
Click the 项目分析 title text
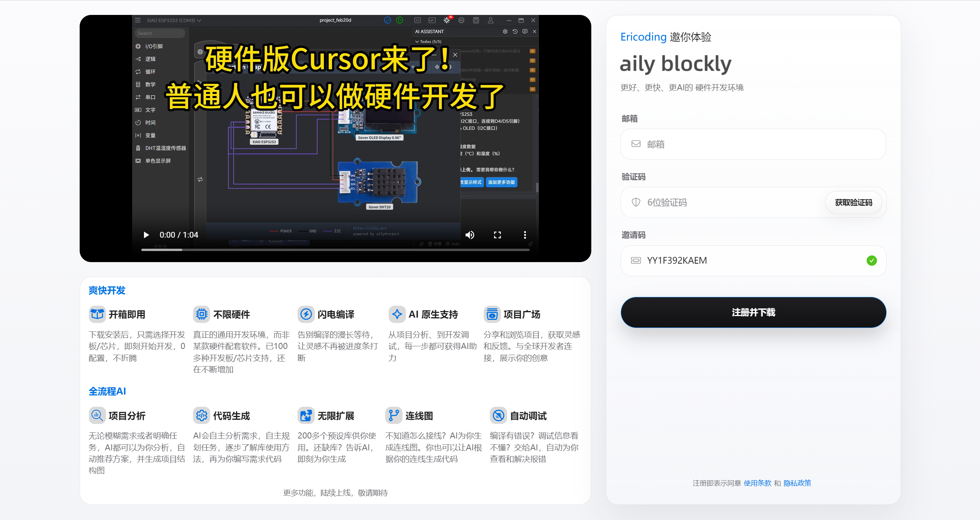pyautogui.click(x=127, y=416)
